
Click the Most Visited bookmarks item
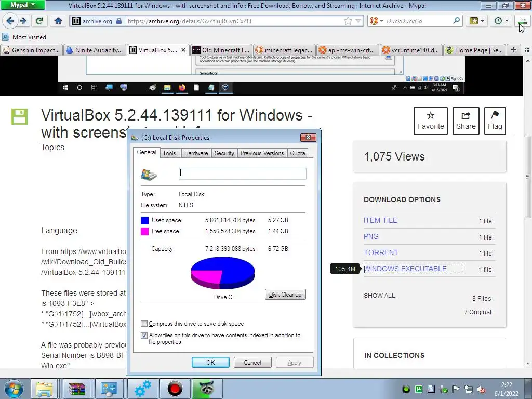24,37
